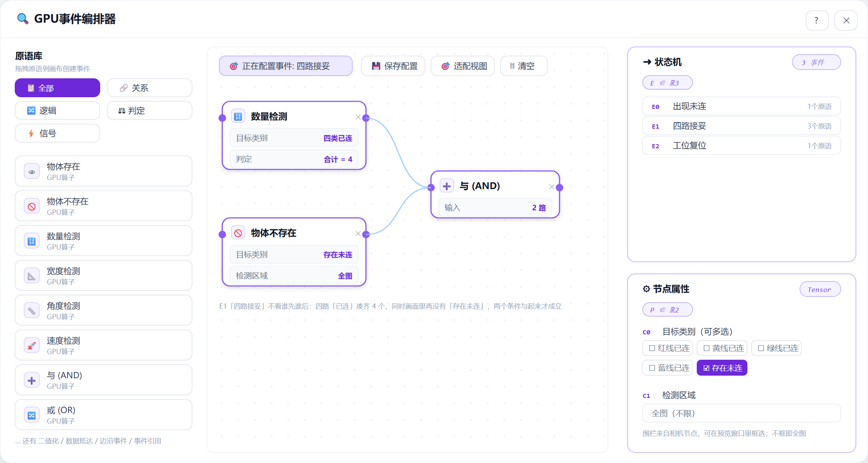Check the 蓝线已连 category option
868x463 pixels.
coord(668,368)
